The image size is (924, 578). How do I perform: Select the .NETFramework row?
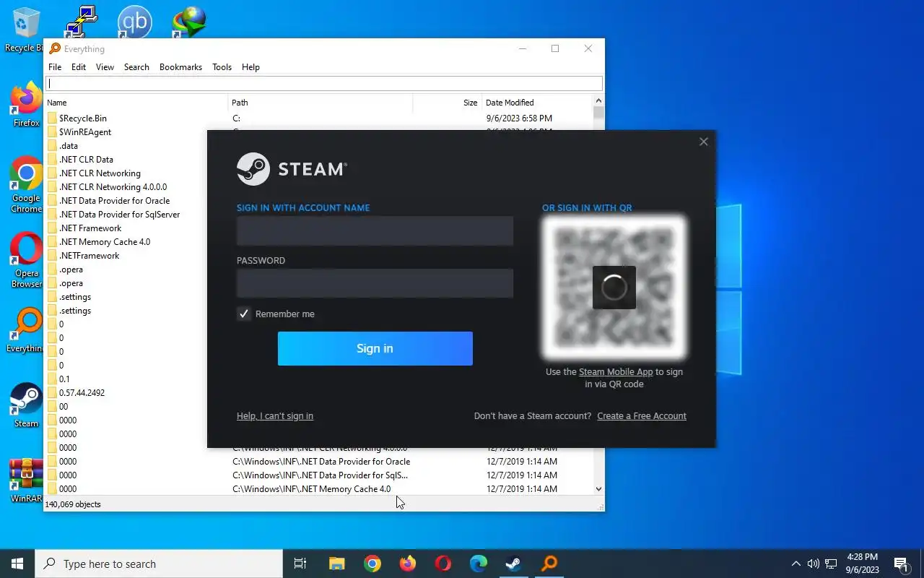[89, 256]
